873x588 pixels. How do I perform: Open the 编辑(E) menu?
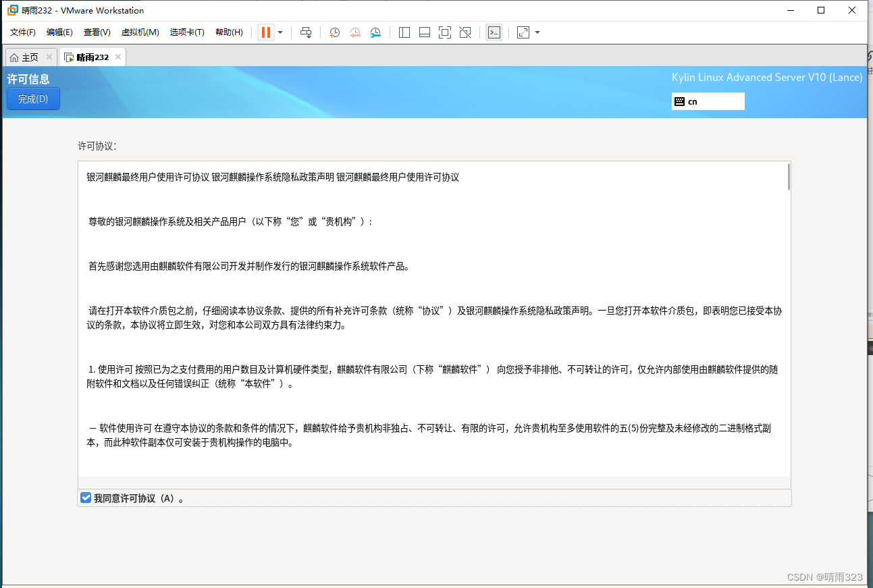(x=59, y=32)
